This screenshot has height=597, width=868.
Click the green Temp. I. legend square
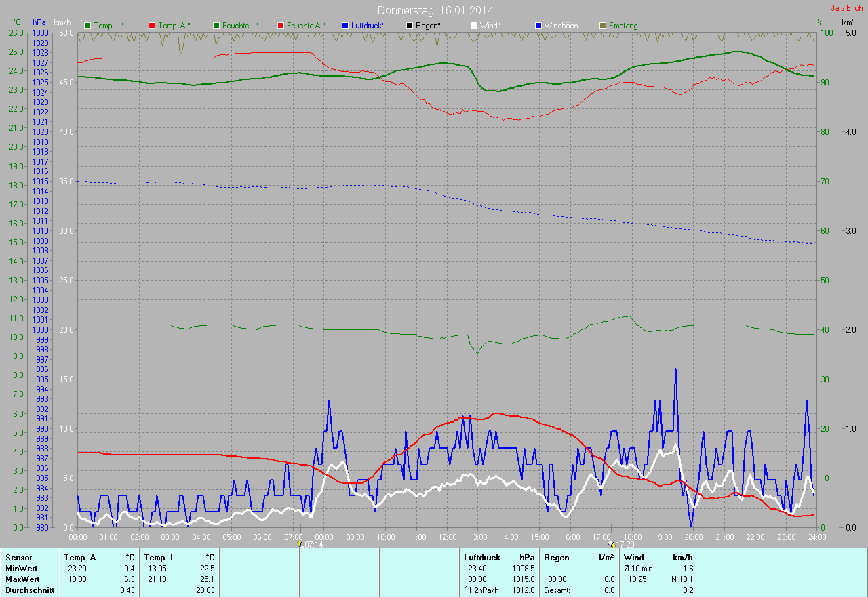[87, 26]
